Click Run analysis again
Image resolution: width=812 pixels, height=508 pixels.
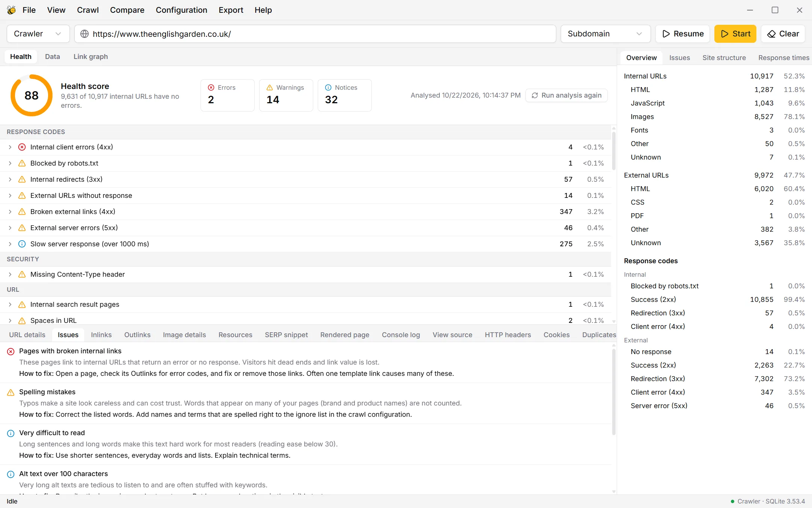tap(566, 95)
